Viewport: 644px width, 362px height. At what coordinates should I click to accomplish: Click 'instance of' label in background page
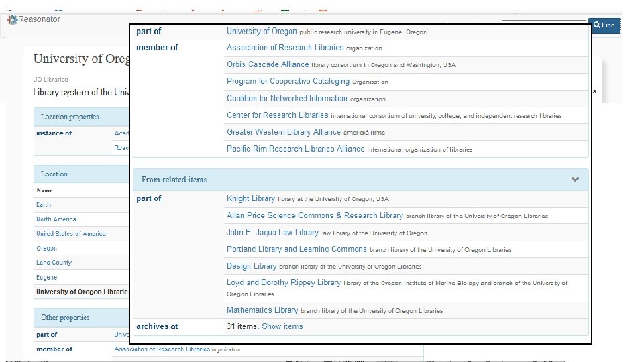point(54,133)
